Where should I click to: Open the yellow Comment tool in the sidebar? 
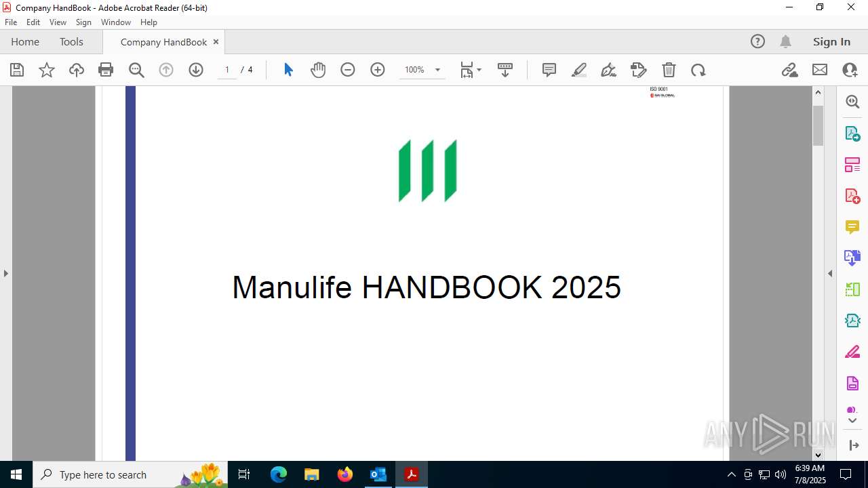point(852,227)
